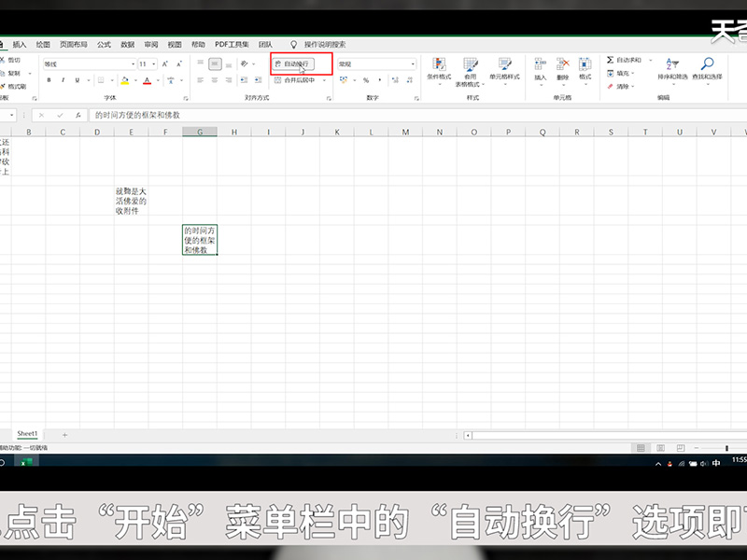Click increase indent icon
The width and height of the screenshot is (747, 560).
pos(259,80)
